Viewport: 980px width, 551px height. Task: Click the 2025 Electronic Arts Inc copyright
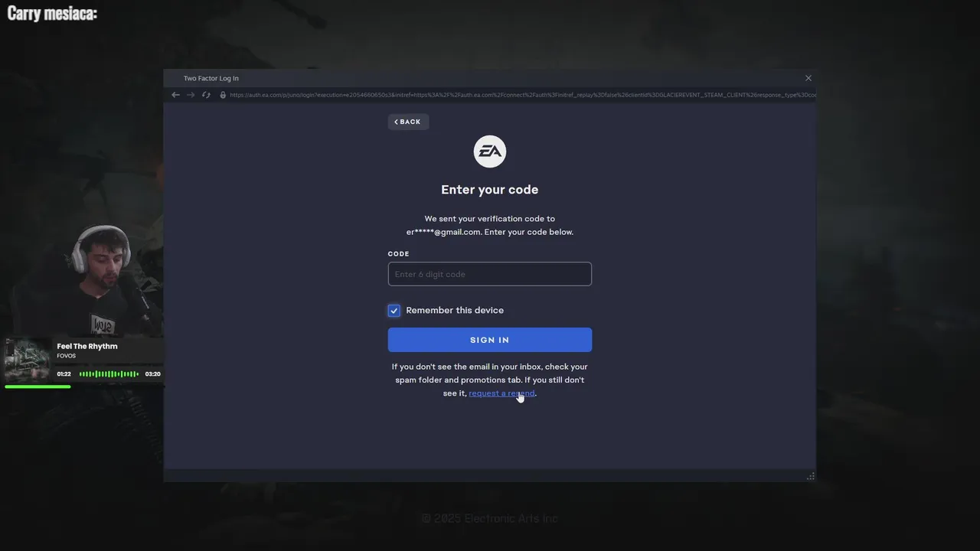pyautogui.click(x=490, y=518)
